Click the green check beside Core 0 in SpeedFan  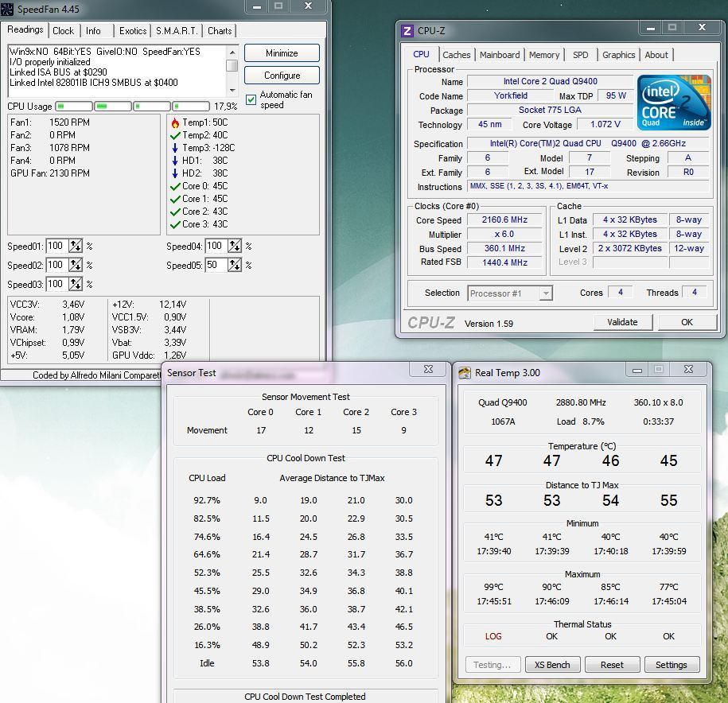click(175, 187)
